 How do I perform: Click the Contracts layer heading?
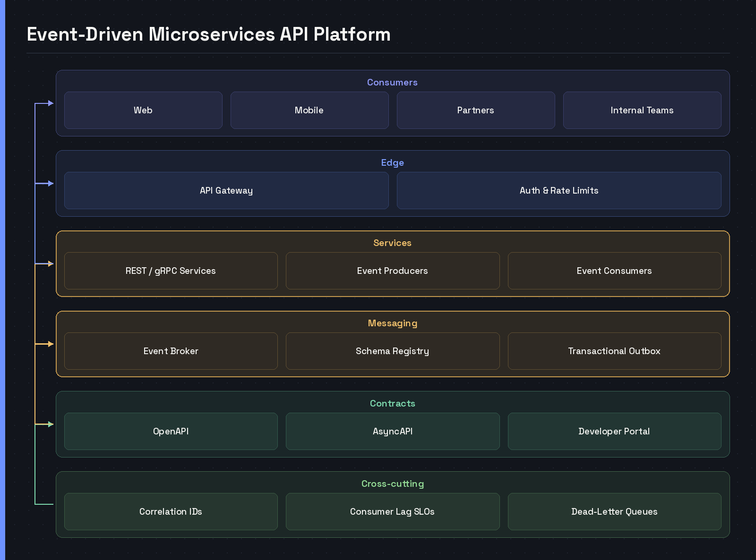pyautogui.click(x=392, y=403)
